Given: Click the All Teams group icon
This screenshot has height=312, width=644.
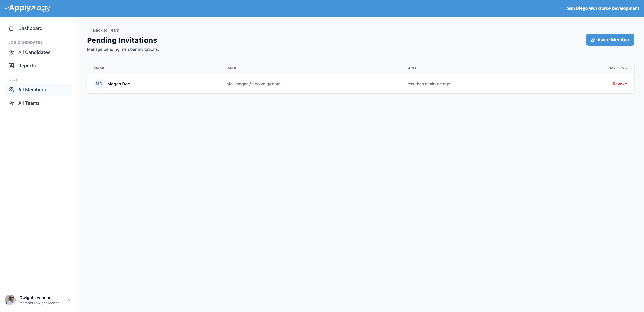Looking at the screenshot, I should [11, 103].
